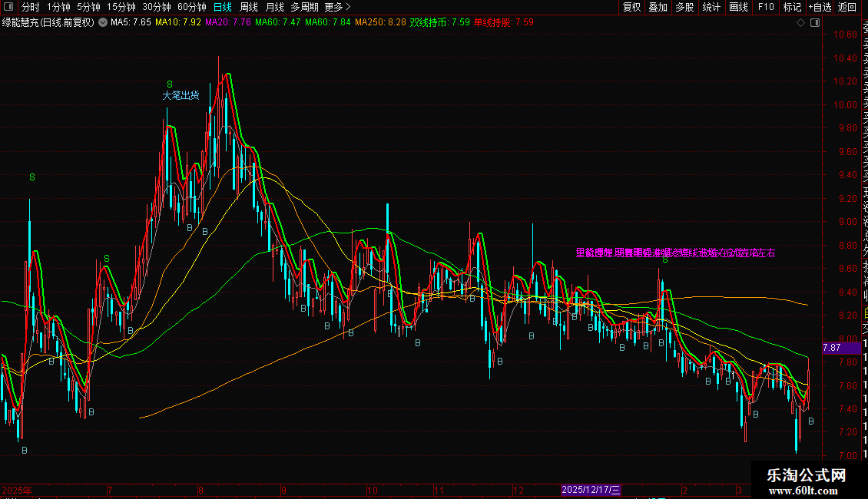
Task: Click the diamond marker icon above the chart
Action: [800, 23]
